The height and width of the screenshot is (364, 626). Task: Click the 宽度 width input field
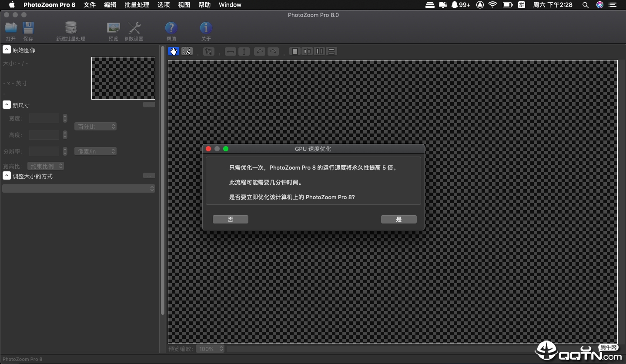coord(44,118)
